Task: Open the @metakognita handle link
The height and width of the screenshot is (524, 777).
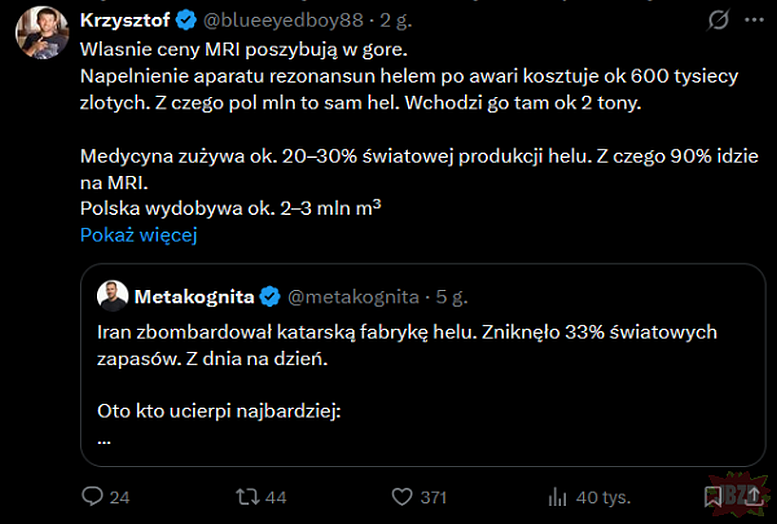Action: (x=353, y=297)
